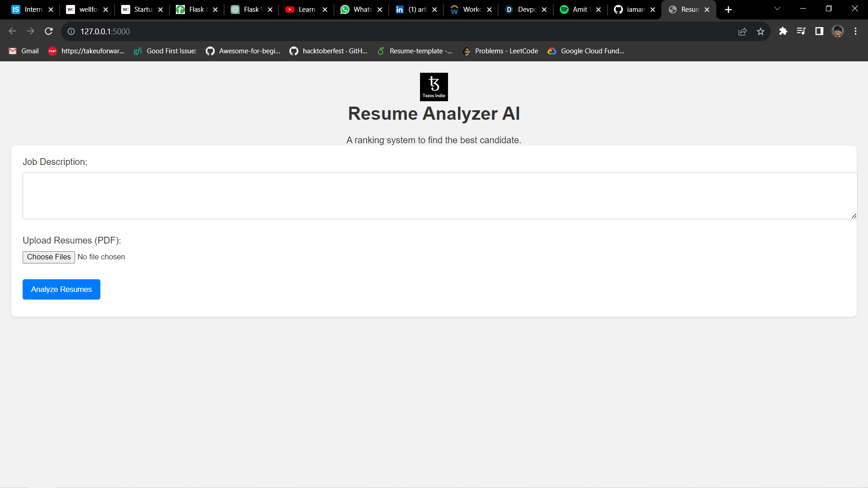Click the textarea resize handle
Screen dimensions: 868x488
(x=854, y=216)
